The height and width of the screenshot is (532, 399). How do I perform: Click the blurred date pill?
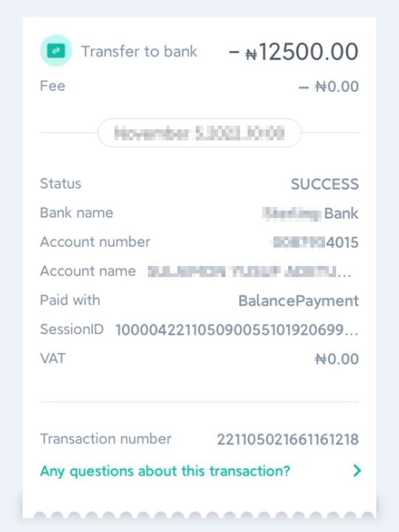pyautogui.click(x=199, y=133)
